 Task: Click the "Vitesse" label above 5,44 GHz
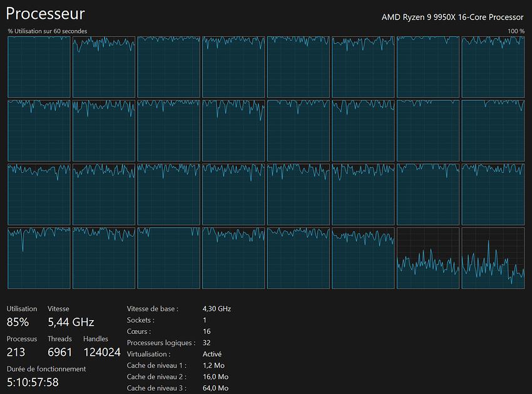click(58, 309)
